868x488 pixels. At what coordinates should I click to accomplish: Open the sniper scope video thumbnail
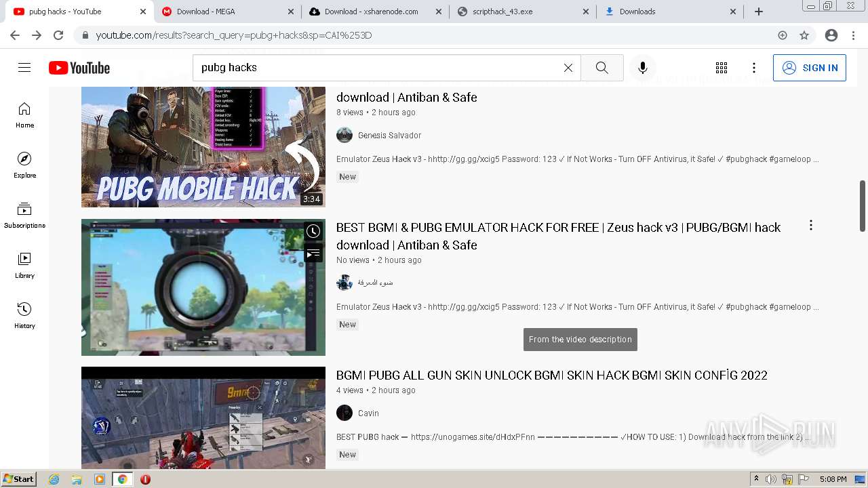(203, 287)
